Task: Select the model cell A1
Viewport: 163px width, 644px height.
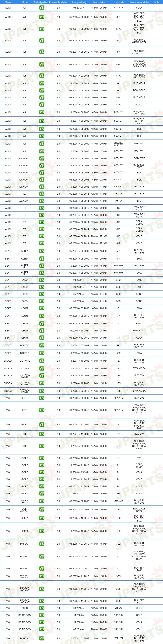Action: 24,8
